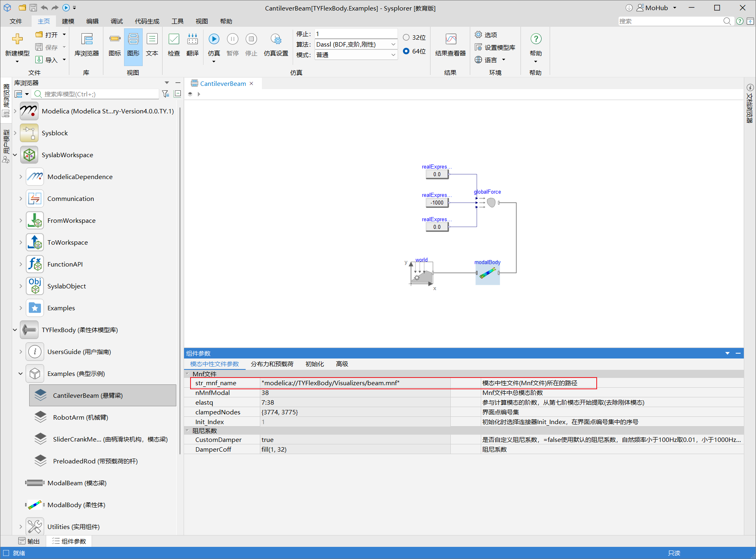The height and width of the screenshot is (559, 756).
Task: Collapse the SyslabWorkspace node
Action: [15, 155]
